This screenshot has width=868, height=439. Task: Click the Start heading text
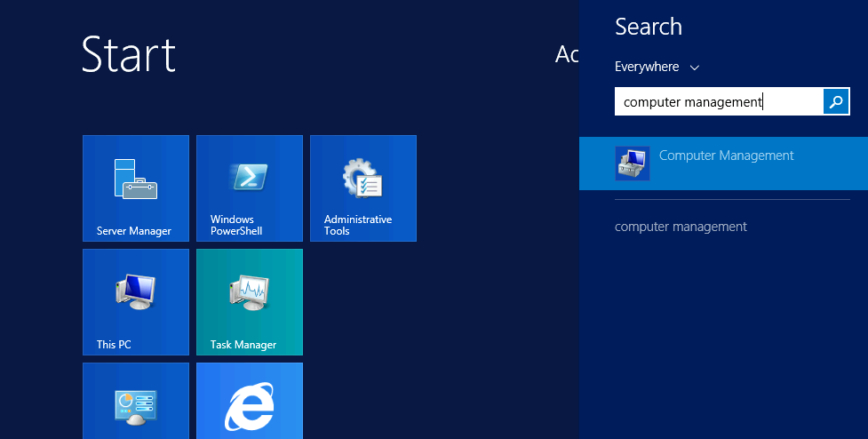pos(129,54)
